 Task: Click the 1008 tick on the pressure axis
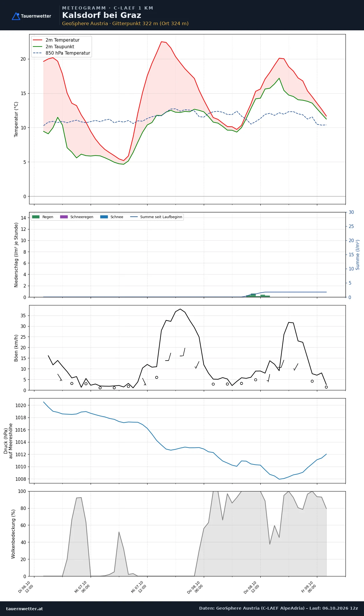[x=20, y=479]
